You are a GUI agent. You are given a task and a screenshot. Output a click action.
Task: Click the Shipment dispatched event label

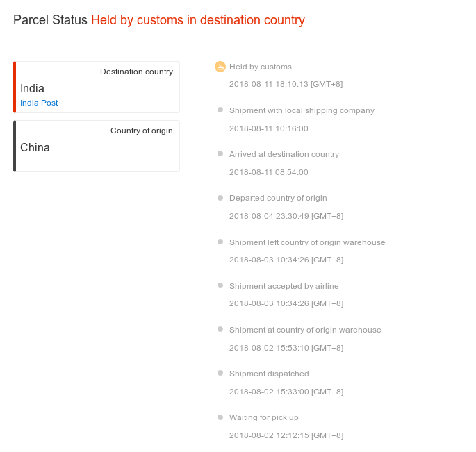269,374
